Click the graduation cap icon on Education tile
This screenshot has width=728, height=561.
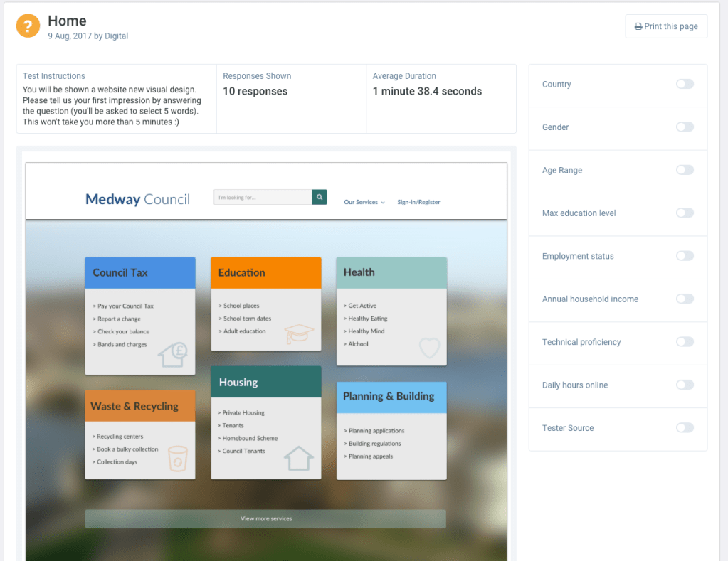[298, 334]
